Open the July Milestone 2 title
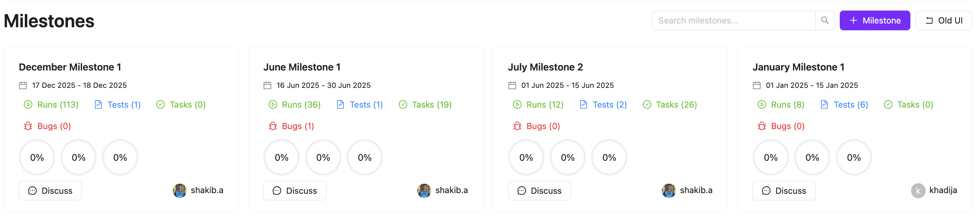 [x=545, y=67]
